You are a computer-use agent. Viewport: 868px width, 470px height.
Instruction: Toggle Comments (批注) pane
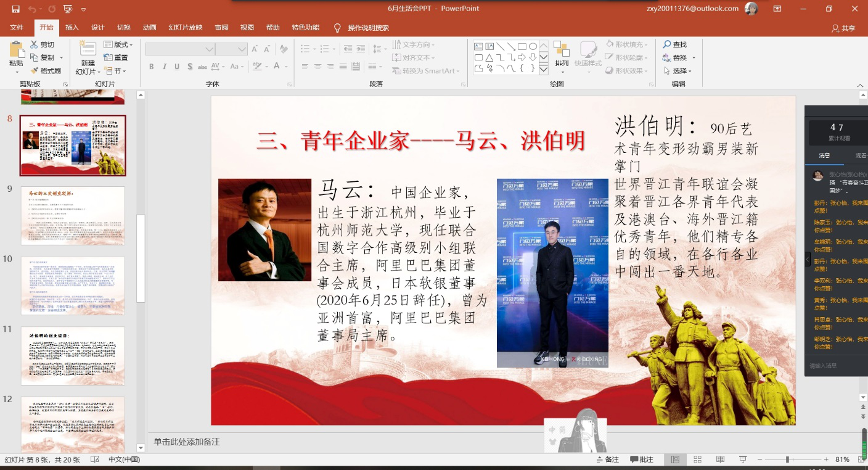642,460
